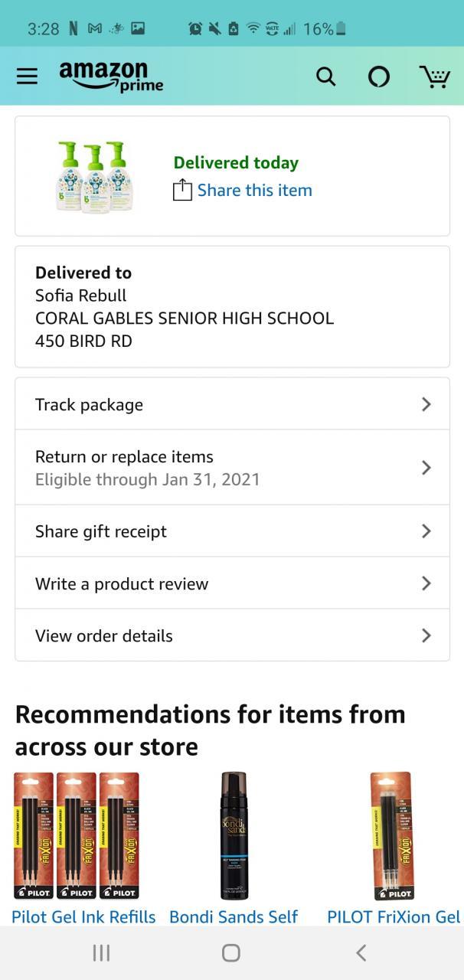
Task: Open the hamburger navigation menu
Action: (x=27, y=76)
